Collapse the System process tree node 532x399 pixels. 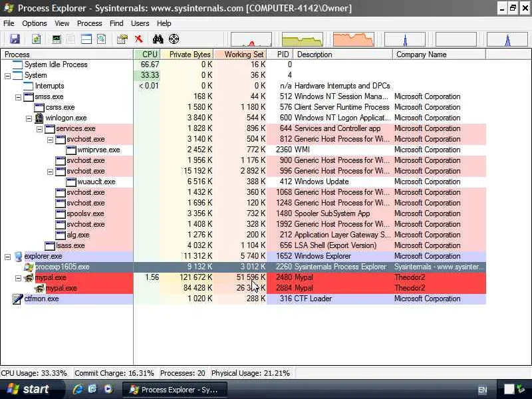pos(7,76)
